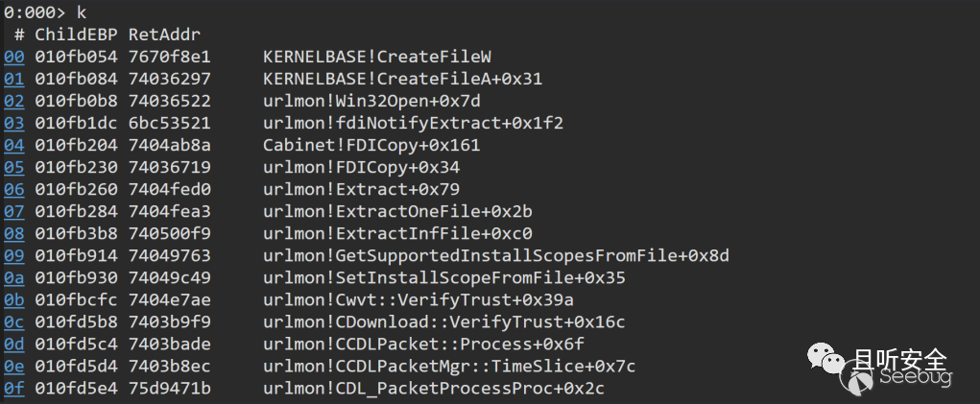
Task: Open frame 0a link for SetInstallScopeFromFile
Action: tap(13, 277)
